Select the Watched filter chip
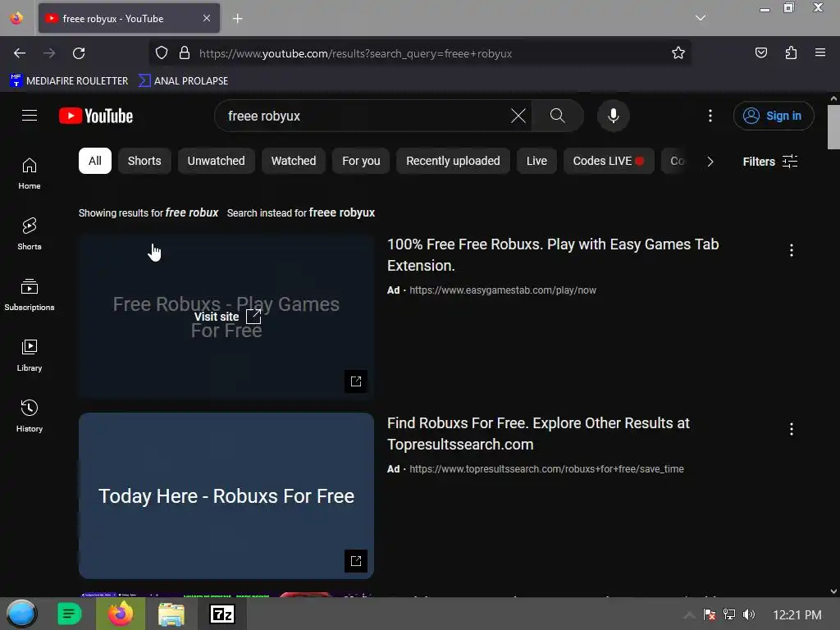The image size is (840, 630). click(294, 161)
